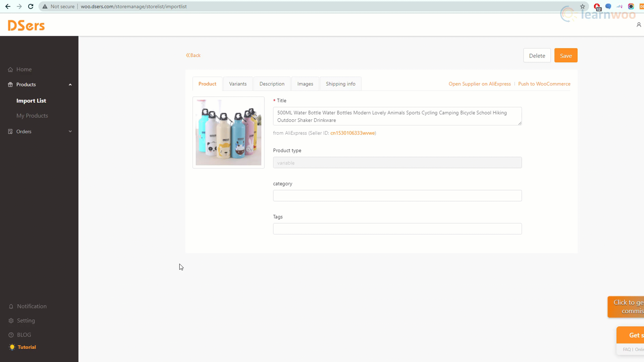Reload the page in browser
644x362 pixels.
31,6
